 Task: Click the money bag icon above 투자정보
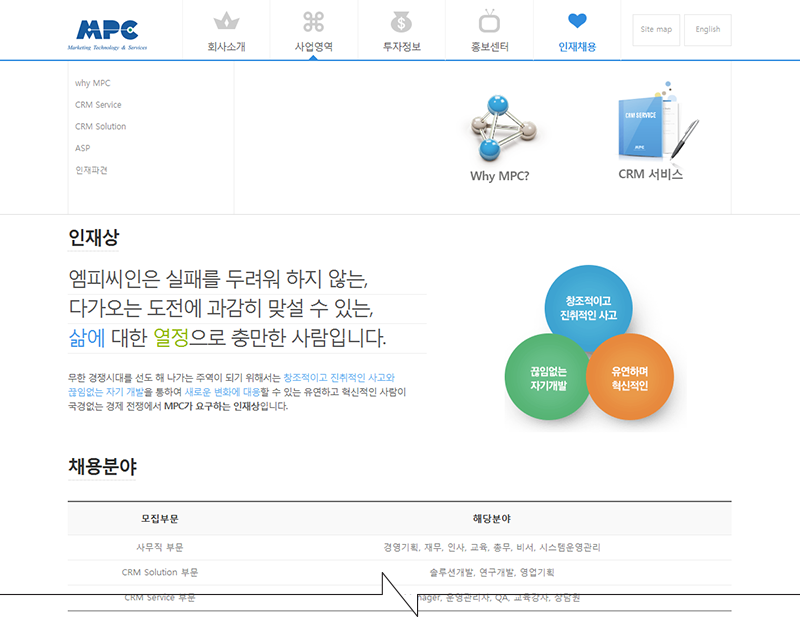pos(402,21)
